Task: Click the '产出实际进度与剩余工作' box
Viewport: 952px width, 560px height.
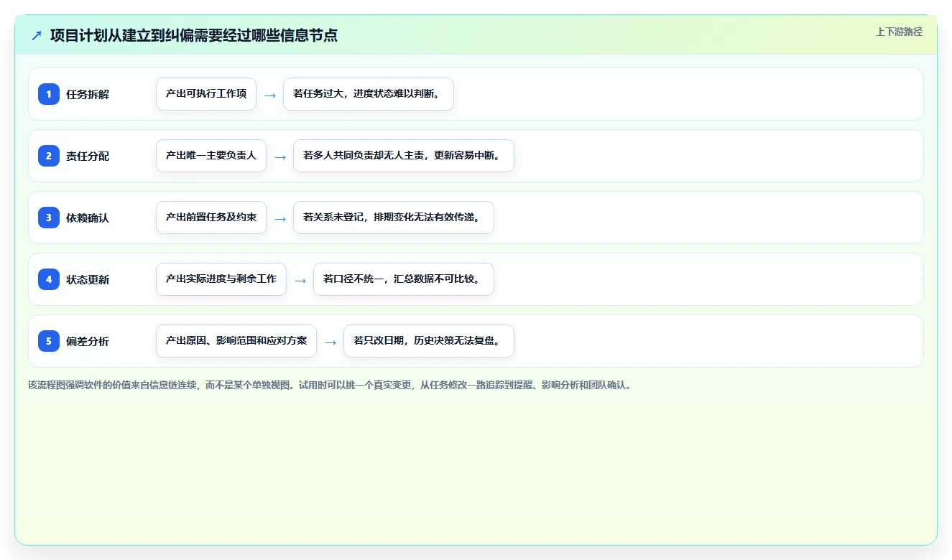Action: tap(221, 279)
